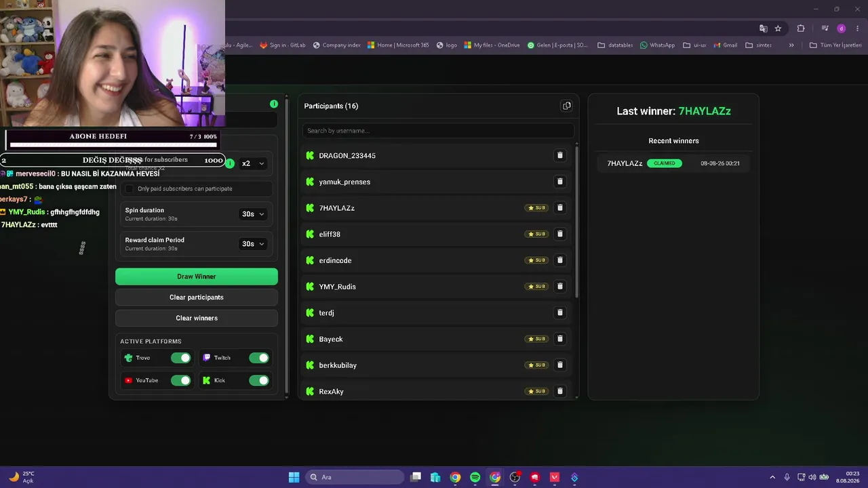Toggle the Trovo platform switch
Image resolution: width=868 pixels, height=488 pixels.
point(181,358)
